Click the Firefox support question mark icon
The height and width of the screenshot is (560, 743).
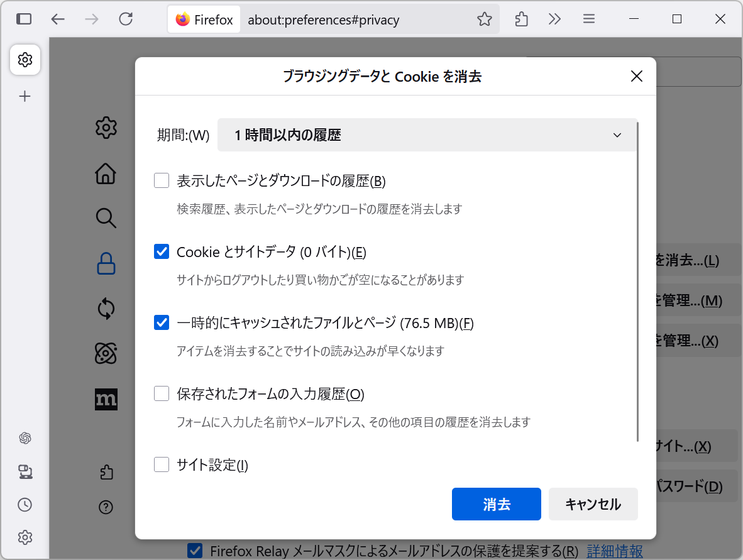point(106,507)
